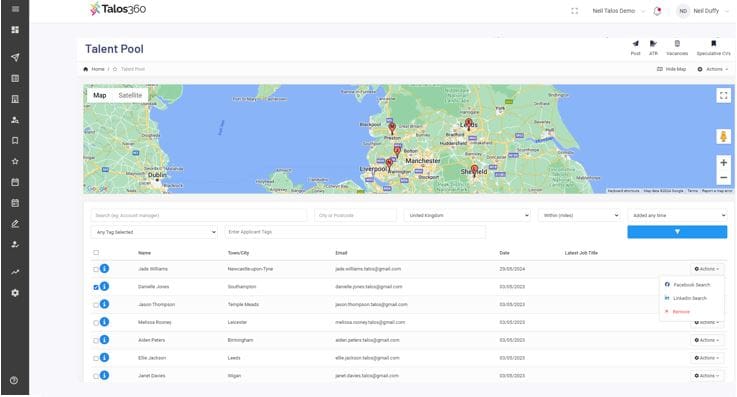Zoom in on the map with the plus button
The width and height of the screenshot is (737, 397).
[723, 163]
